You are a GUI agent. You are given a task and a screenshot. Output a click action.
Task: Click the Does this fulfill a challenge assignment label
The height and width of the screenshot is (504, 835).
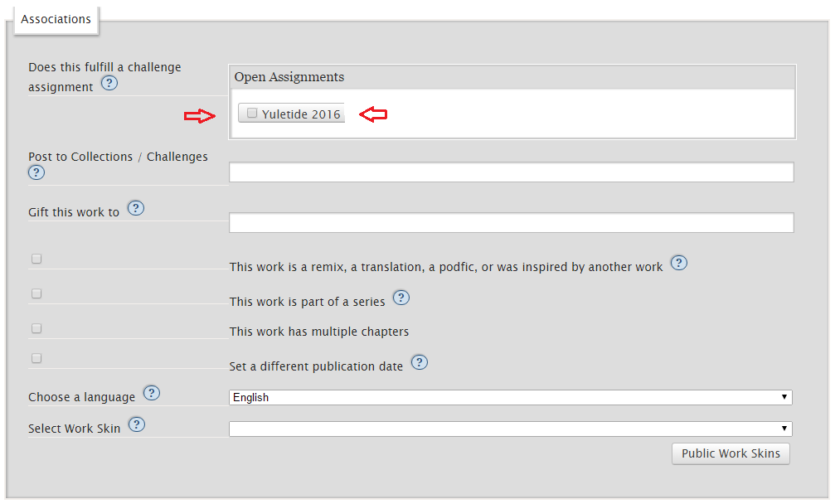click(104, 77)
